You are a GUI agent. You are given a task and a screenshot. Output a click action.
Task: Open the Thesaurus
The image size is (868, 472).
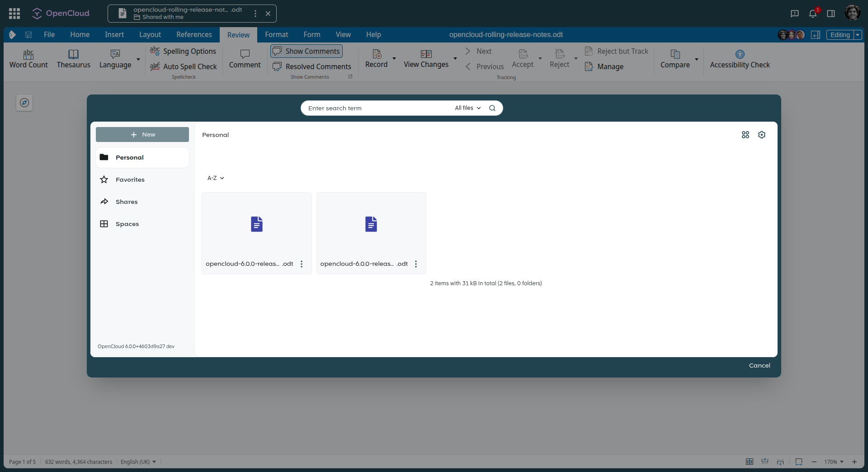coord(73,59)
